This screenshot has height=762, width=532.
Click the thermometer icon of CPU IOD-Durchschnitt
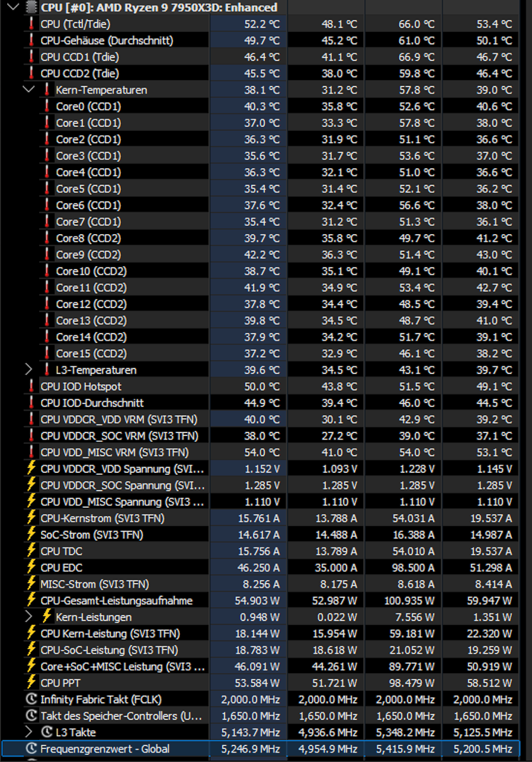(x=31, y=403)
